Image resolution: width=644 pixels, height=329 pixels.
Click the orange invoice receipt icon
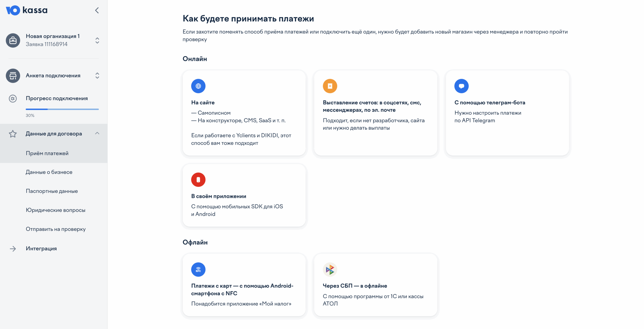tap(330, 86)
